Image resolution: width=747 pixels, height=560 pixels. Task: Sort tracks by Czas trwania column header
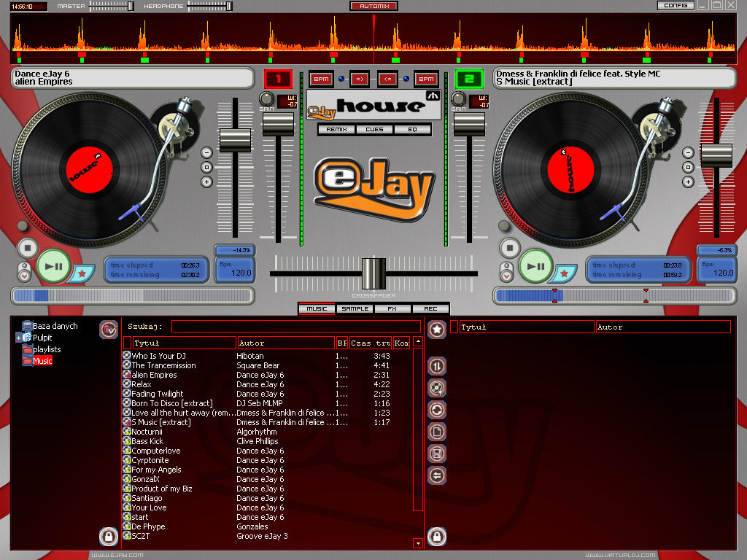pyautogui.click(x=370, y=343)
